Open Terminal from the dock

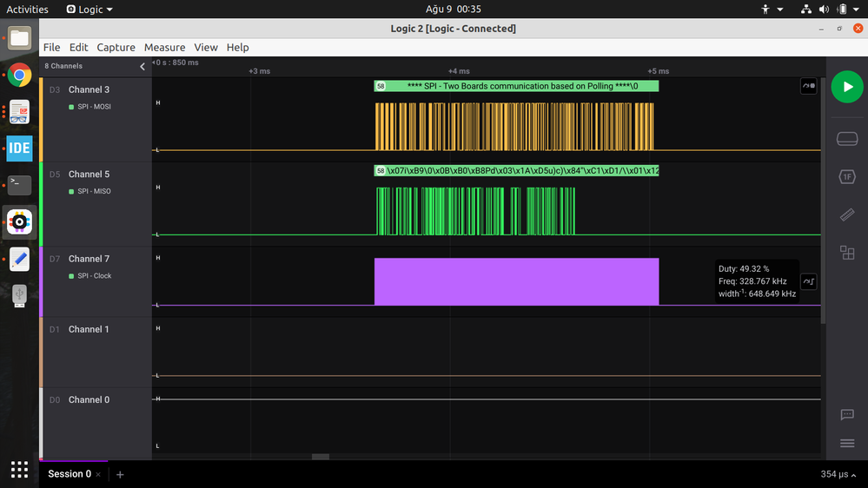(x=19, y=185)
